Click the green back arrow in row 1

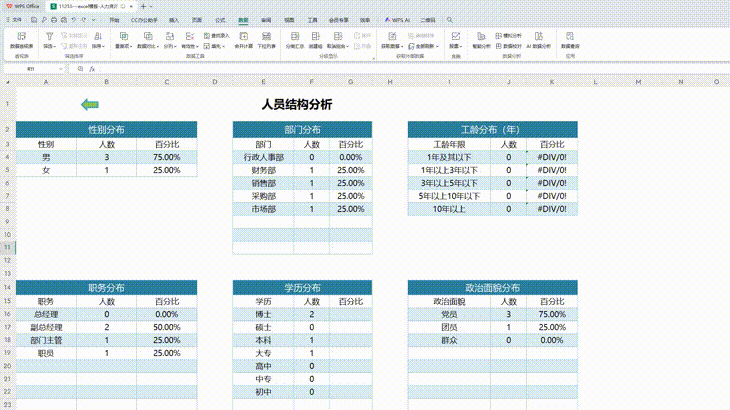click(x=89, y=105)
